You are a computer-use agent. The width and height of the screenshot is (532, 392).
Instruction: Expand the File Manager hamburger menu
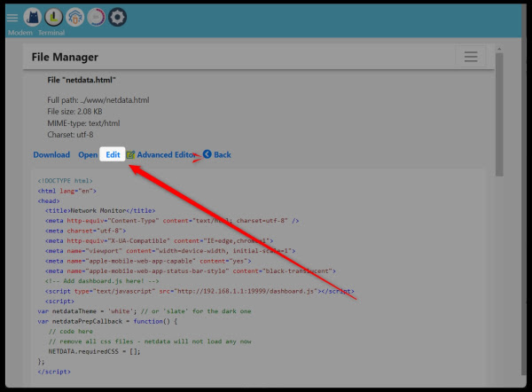tap(471, 57)
